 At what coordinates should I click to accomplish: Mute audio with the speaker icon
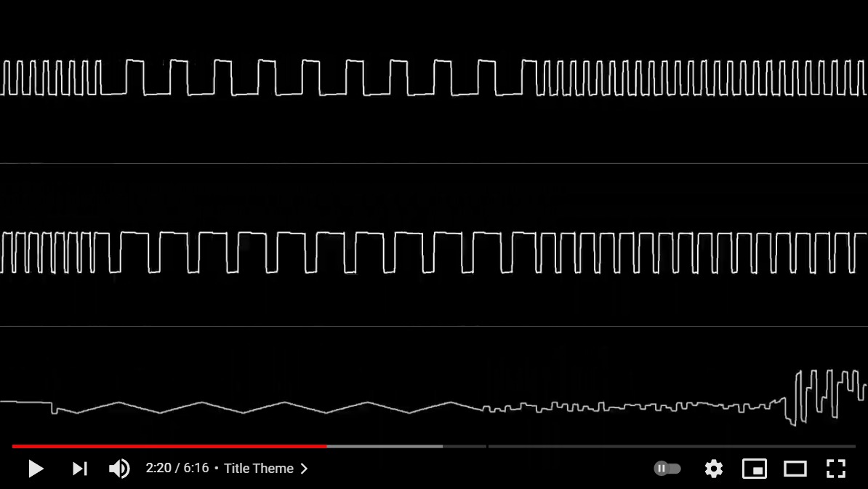tap(118, 469)
